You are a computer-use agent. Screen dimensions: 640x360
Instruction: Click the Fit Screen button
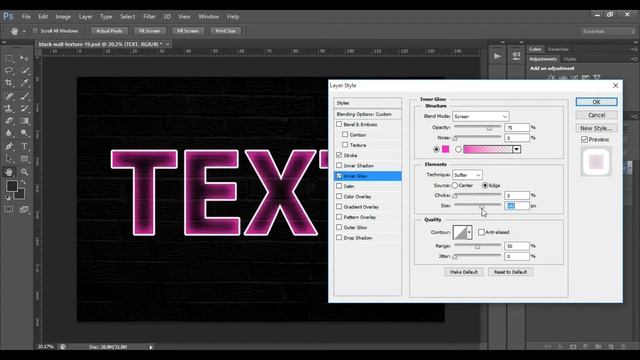150,31
